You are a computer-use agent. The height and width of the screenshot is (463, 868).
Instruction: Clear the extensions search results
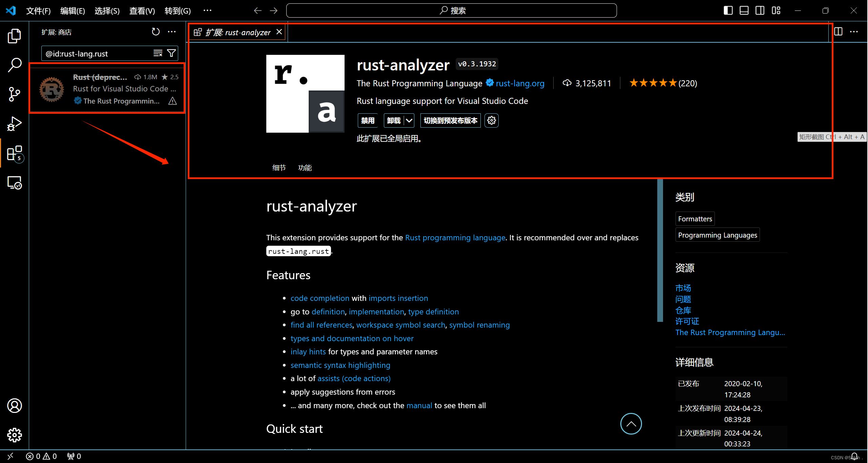coord(158,53)
